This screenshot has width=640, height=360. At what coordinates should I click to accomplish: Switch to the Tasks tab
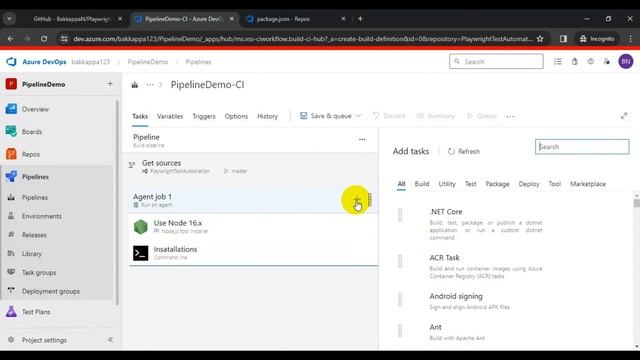[140, 116]
